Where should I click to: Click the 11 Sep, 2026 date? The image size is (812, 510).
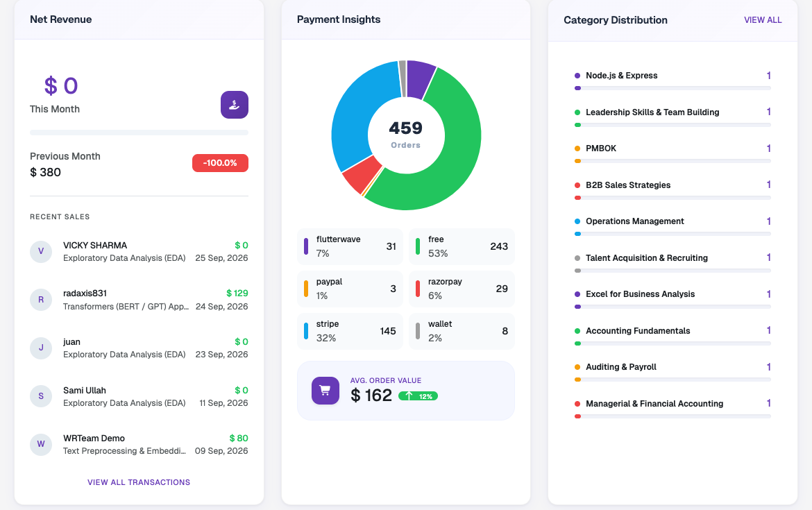pos(223,403)
